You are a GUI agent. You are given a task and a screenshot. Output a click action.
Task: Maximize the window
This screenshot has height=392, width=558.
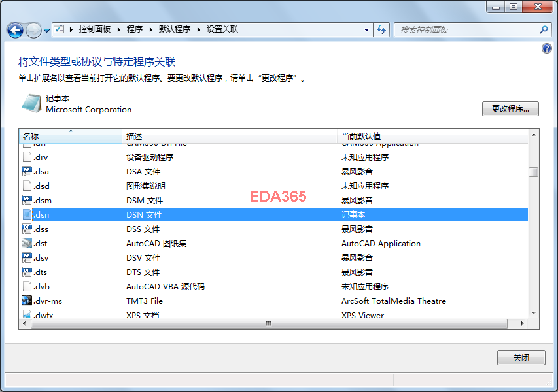[x=513, y=7]
